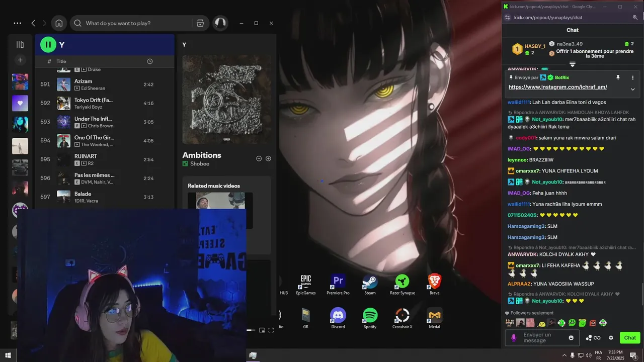Screen dimensions: 644x362
Task: Select track RUINART by R2
Action: tap(104, 159)
